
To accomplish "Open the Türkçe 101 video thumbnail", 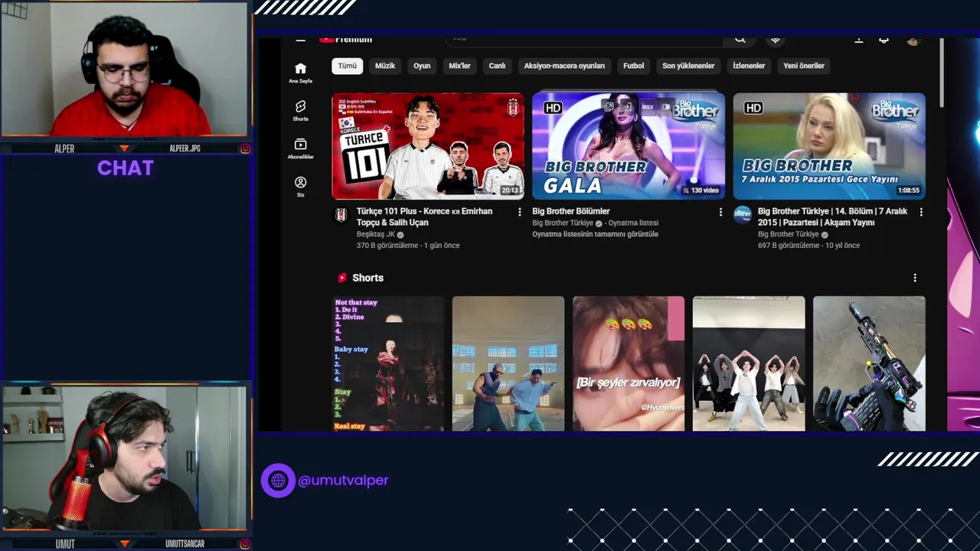I will 428,146.
